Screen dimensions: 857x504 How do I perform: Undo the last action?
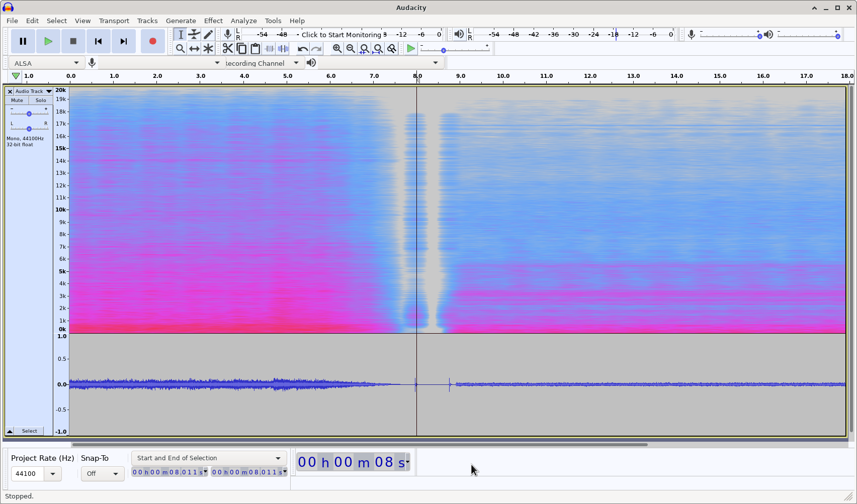(x=302, y=49)
